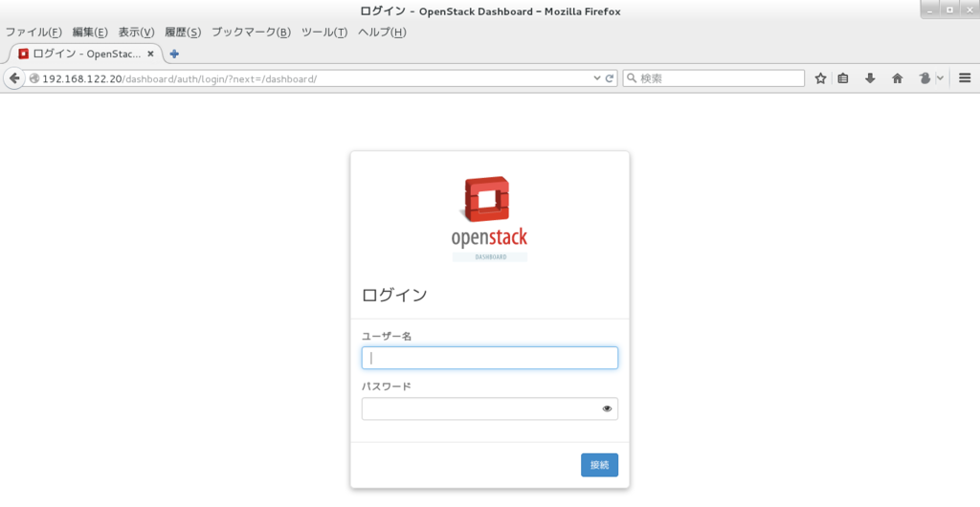Close the Firefox window
The image size is (980, 507).
tap(969, 10)
